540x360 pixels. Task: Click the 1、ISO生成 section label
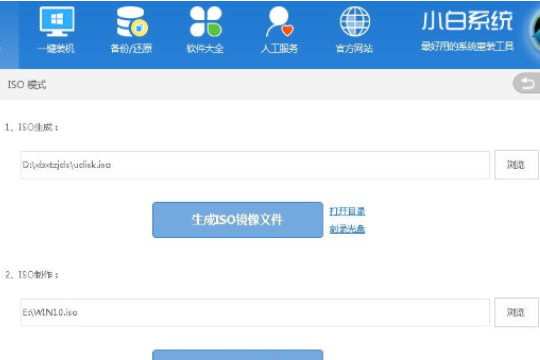pos(32,127)
